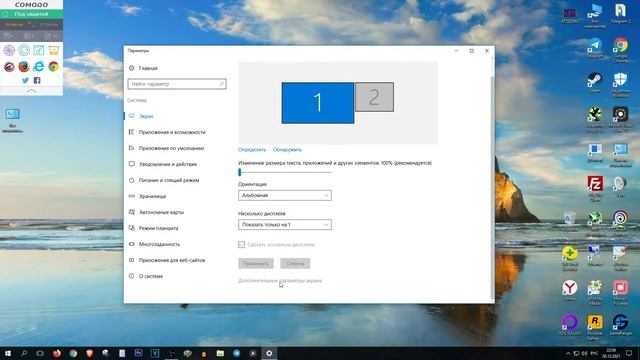Open the GameRanger desktop shortcut
The height and width of the screenshot is (360, 640).
pos(620,324)
